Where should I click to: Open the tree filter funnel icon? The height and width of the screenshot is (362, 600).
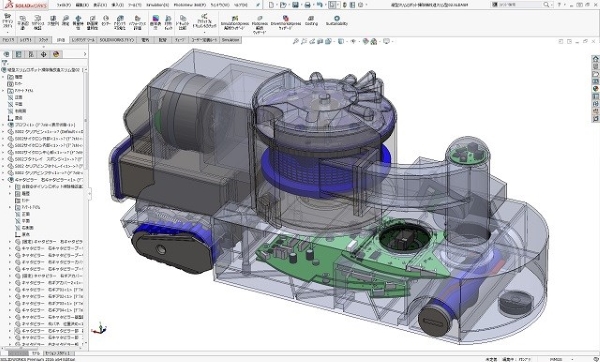click(5, 63)
